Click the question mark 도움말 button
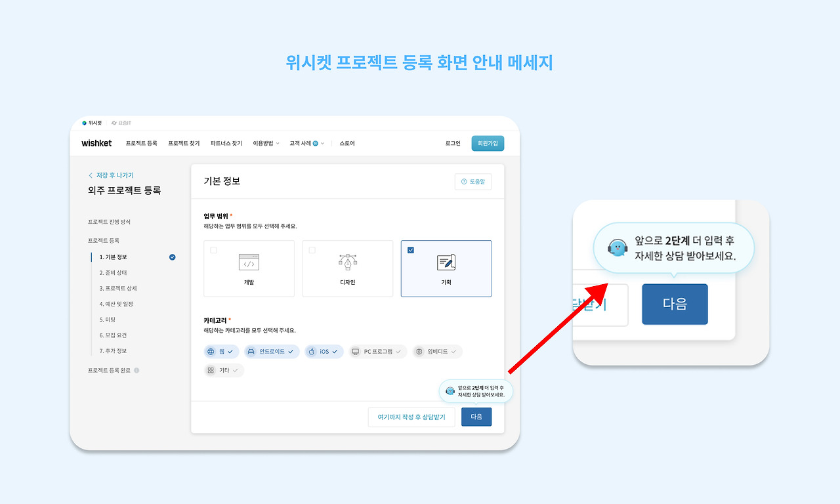This screenshot has height=504, width=840. coord(473,182)
